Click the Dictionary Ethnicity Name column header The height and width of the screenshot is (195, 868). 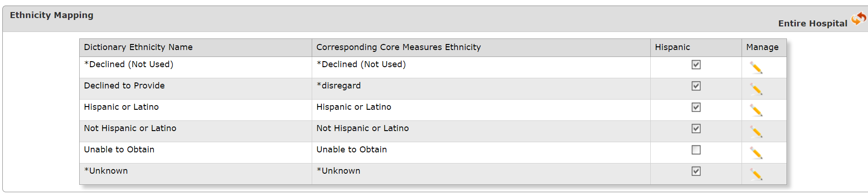point(138,47)
